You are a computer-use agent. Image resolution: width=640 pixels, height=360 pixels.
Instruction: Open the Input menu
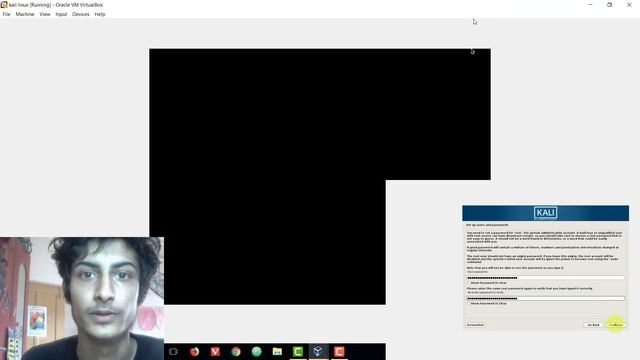(61, 14)
